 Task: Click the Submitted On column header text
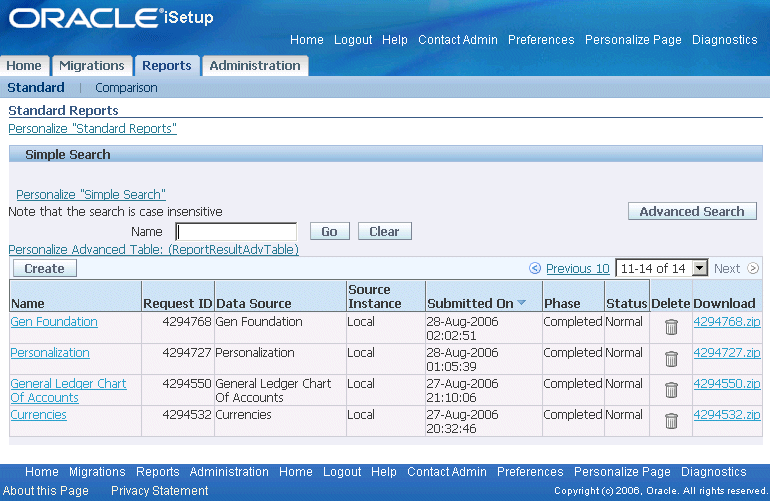coord(470,304)
